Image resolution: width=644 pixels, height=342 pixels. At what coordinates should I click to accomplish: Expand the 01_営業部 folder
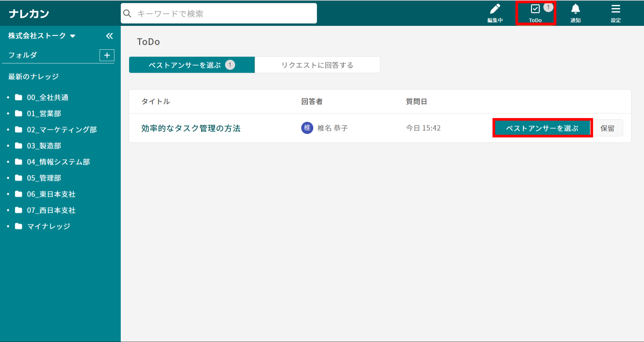pos(8,114)
